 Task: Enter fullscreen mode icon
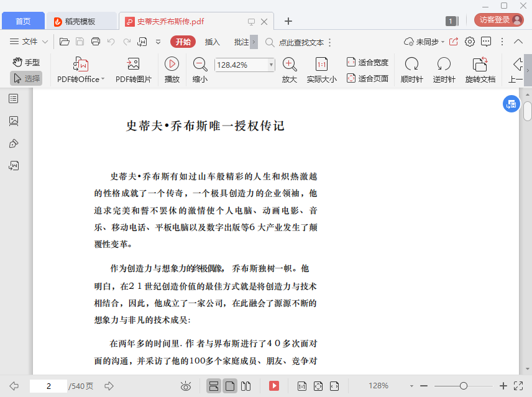pos(518,386)
